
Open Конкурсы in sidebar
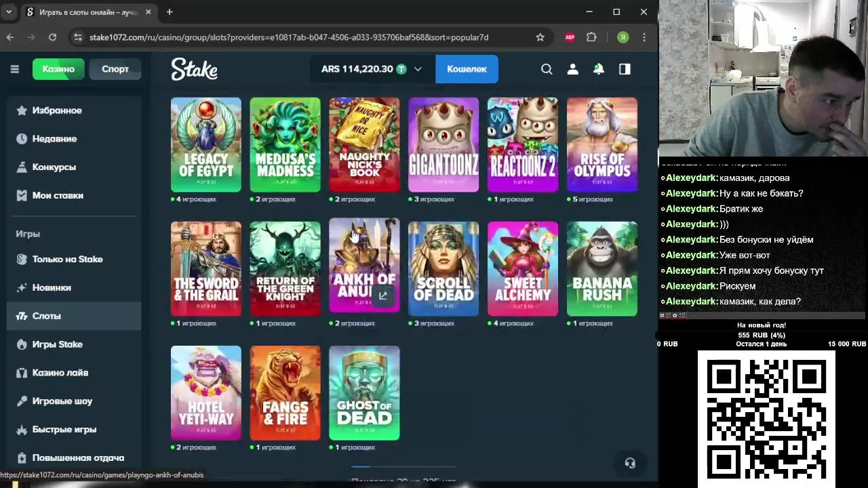click(74, 167)
